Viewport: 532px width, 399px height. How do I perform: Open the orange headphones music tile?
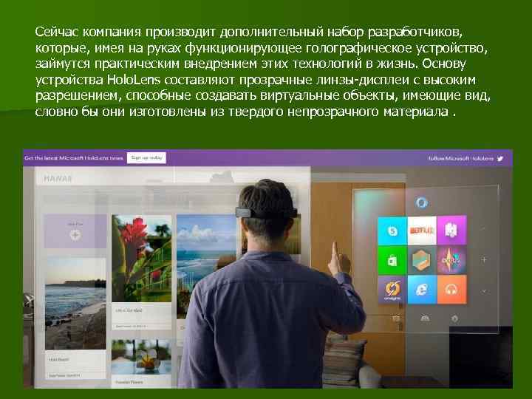pos(451,290)
